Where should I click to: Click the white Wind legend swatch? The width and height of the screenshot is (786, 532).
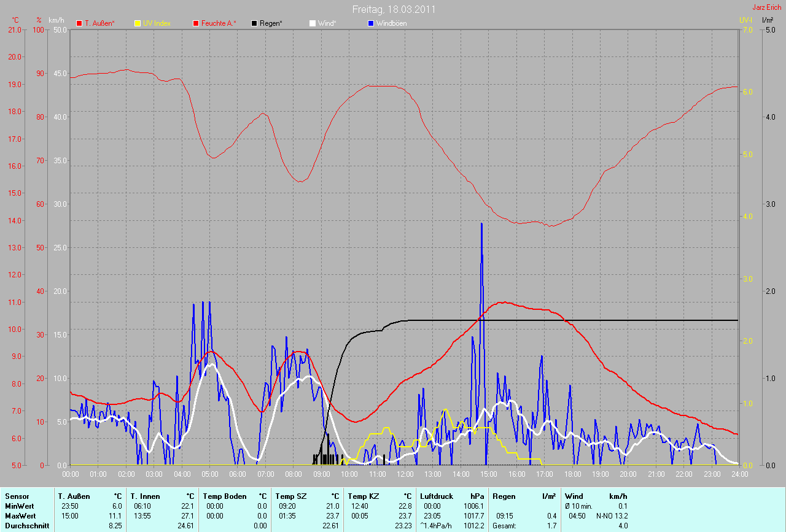click(x=312, y=23)
